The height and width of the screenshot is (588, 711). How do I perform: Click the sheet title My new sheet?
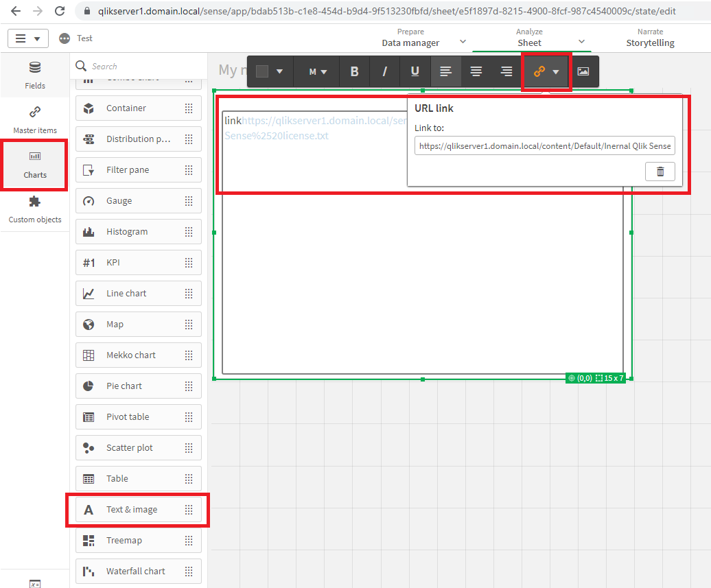pos(233,70)
